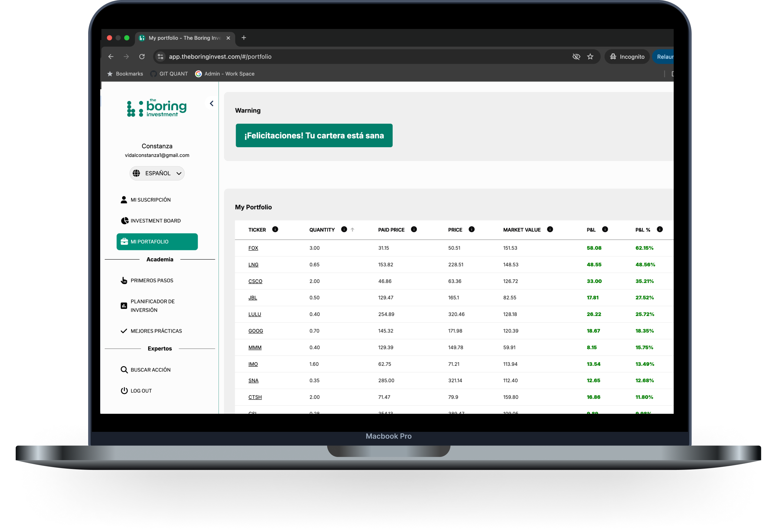
Task: Click the globe icon in language selector
Action: 136,173
